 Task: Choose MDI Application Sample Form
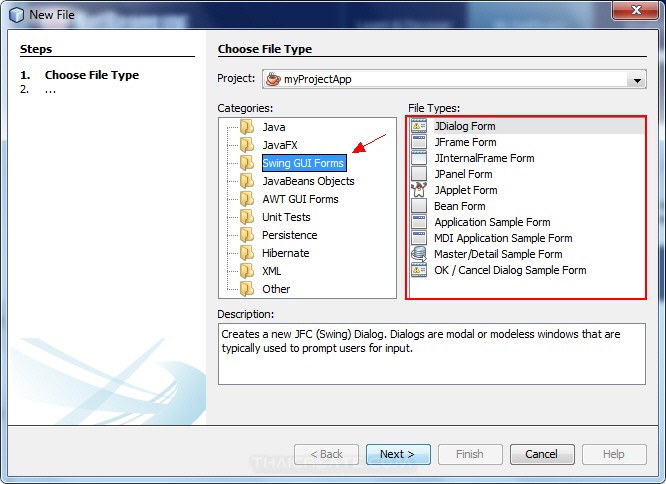[x=503, y=238]
